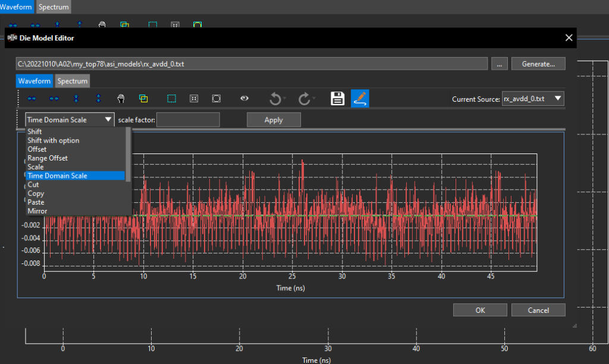This screenshot has width=609, height=364.
Task: Click the Generate... button
Action: pos(538,64)
